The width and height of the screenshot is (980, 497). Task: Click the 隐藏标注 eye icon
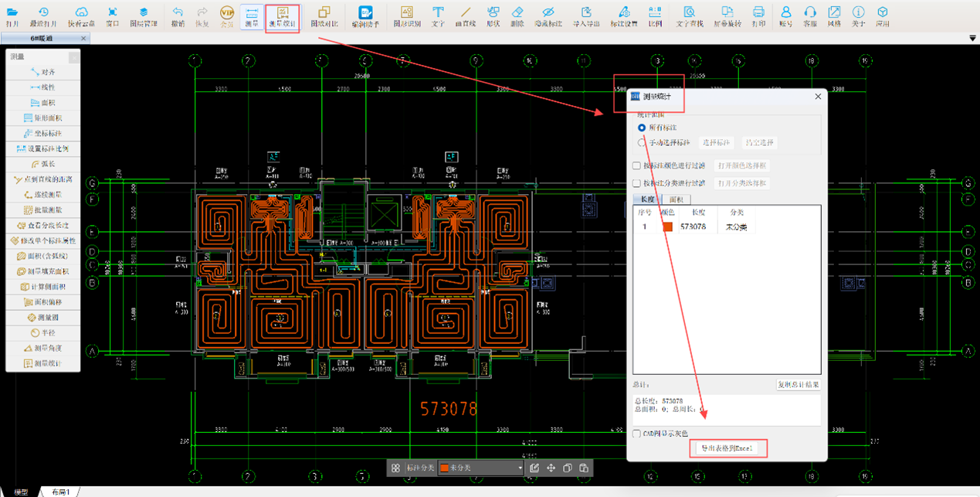pos(548,16)
